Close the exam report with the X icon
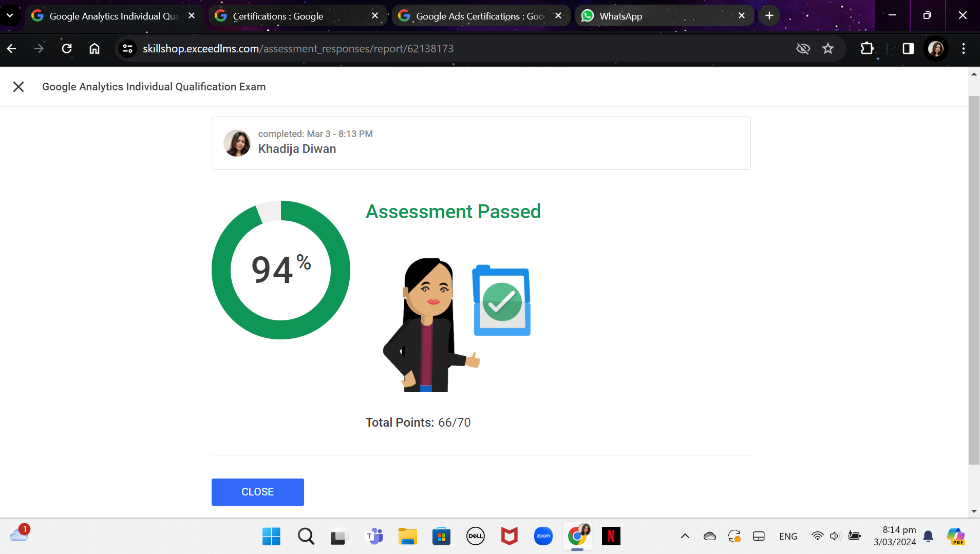This screenshot has height=554, width=980. coord(18,87)
